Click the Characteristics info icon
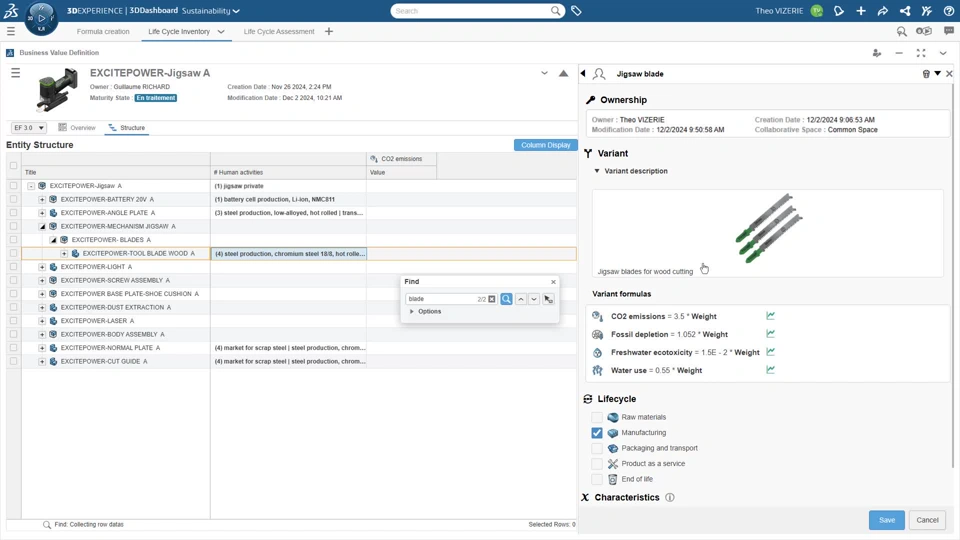This screenshot has width=960, height=540. click(670, 497)
